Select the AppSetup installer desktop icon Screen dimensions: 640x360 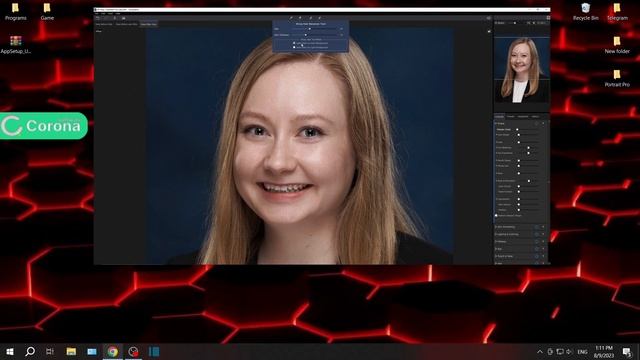pos(16,45)
